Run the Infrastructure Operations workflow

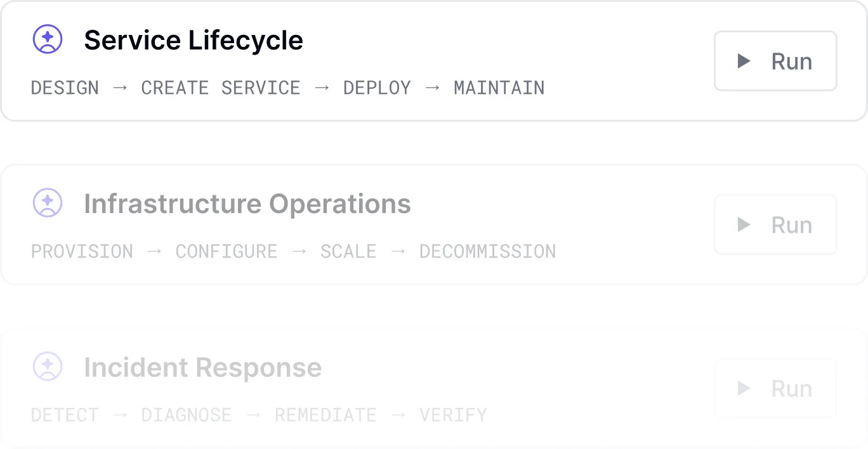coord(775,224)
